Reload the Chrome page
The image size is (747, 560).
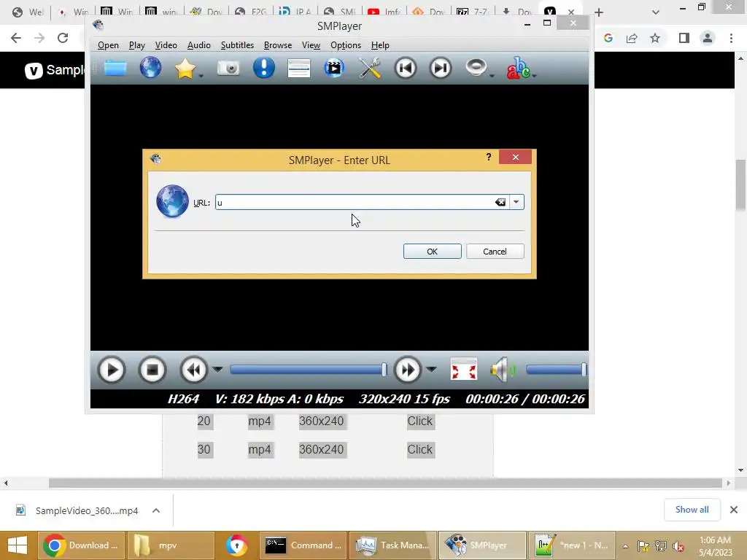tap(63, 38)
